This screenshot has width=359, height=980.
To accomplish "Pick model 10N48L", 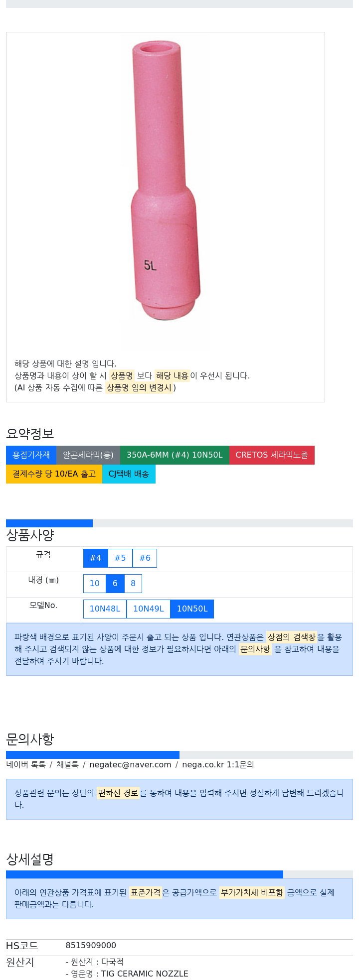I will coord(105,609).
